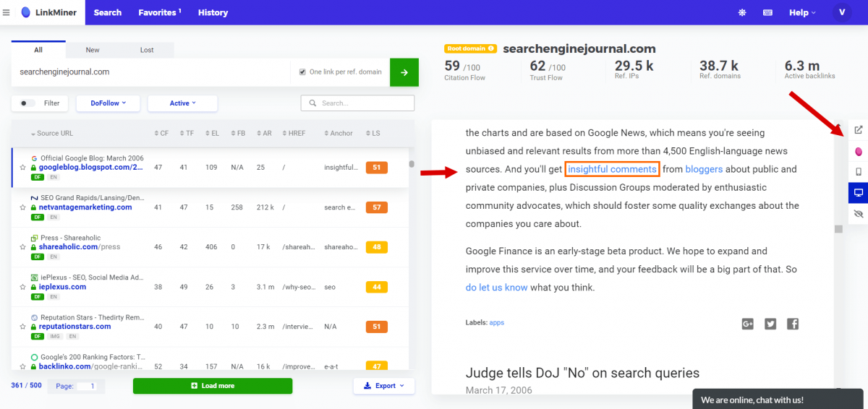Click the theme settings icon in header
This screenshot has height=409, width=868.
(x=741, y=12)
